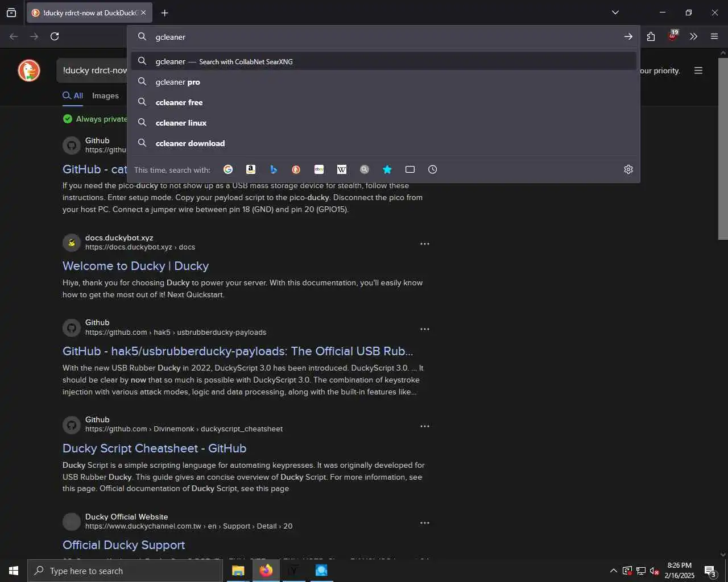The image size is (728, 582).
Task: Select the 'ccleaner linux' suggestion
Action: coord(383,123)
